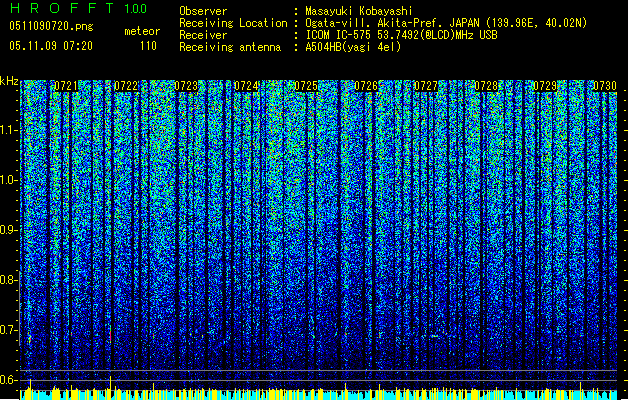Click the 1.0 kHz axis tick label

(9, 181)
